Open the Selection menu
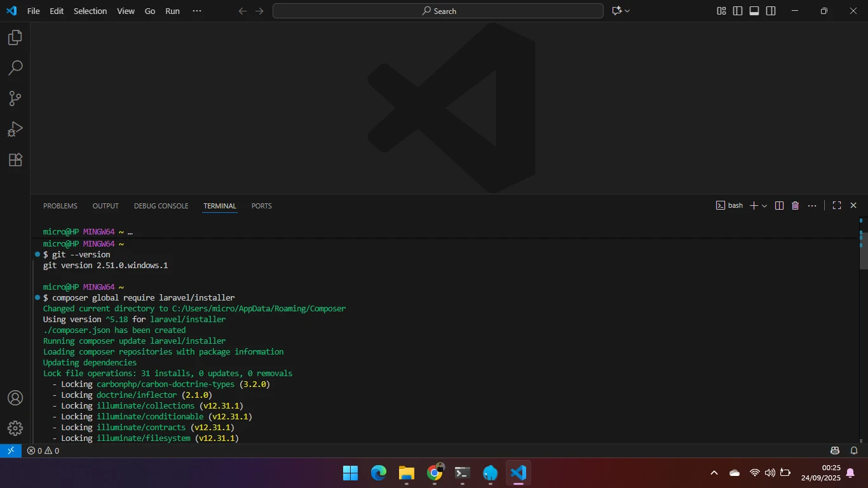Screen dimensions: 868x488 click(x=90, y=11)
